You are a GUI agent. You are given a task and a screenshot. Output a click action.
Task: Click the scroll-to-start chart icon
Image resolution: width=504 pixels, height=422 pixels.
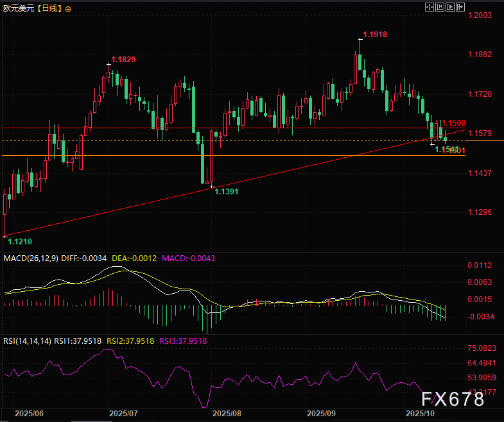pyautogui.click(x=440, y=6)
